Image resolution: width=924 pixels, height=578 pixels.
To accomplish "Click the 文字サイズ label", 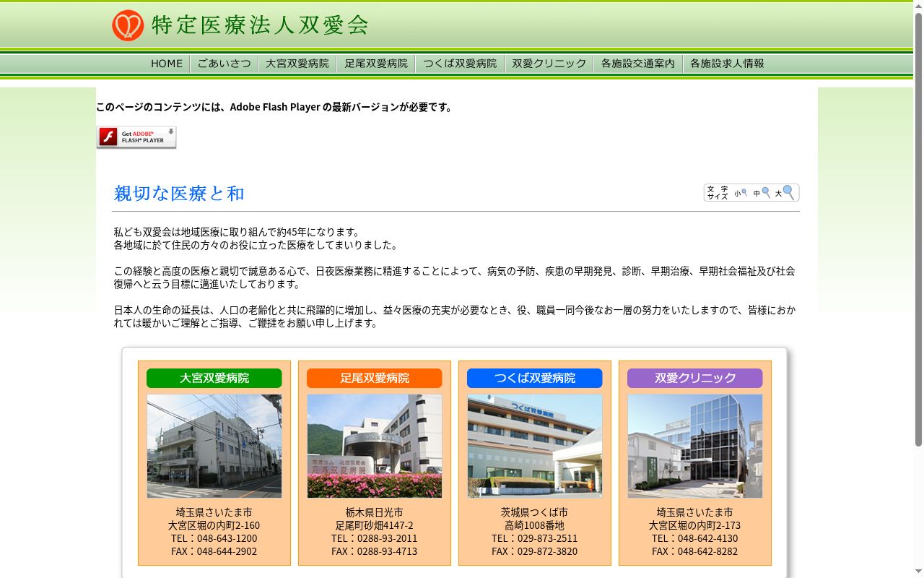I will coord(718,193).
